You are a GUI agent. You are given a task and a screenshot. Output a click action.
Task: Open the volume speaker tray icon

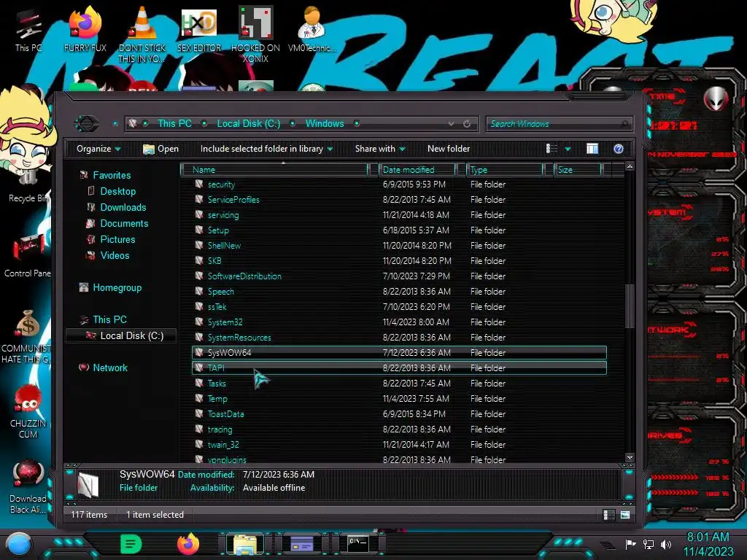click(666, 544)
